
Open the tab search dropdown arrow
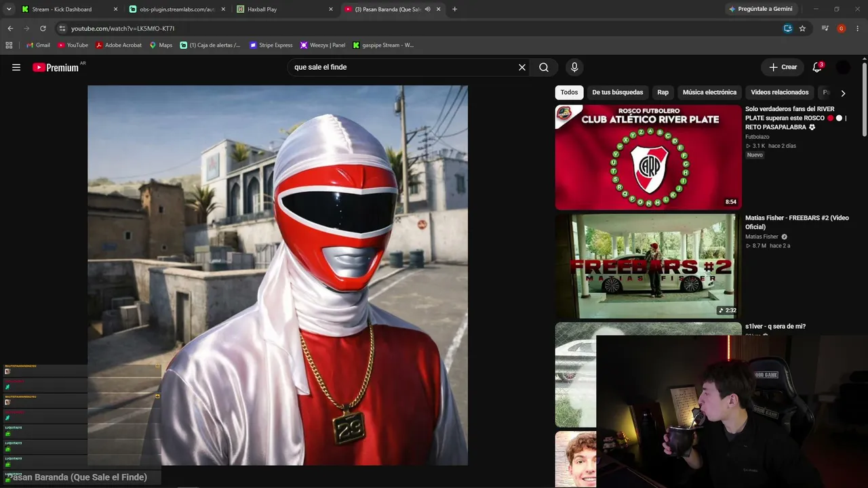[x=9, y=9]
